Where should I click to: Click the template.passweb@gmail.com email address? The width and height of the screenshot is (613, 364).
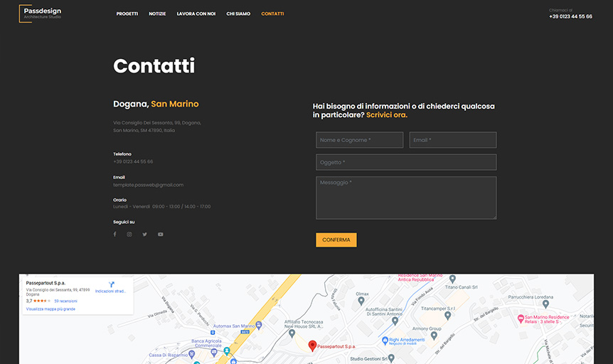click(148, 185)
